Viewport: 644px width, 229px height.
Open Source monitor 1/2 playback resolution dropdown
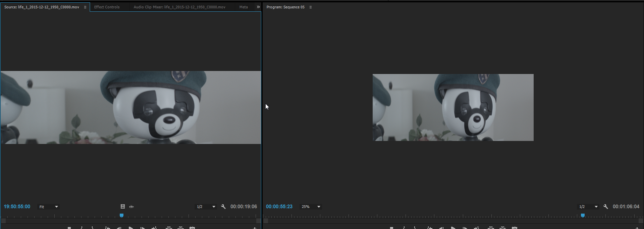pos(206,207)
